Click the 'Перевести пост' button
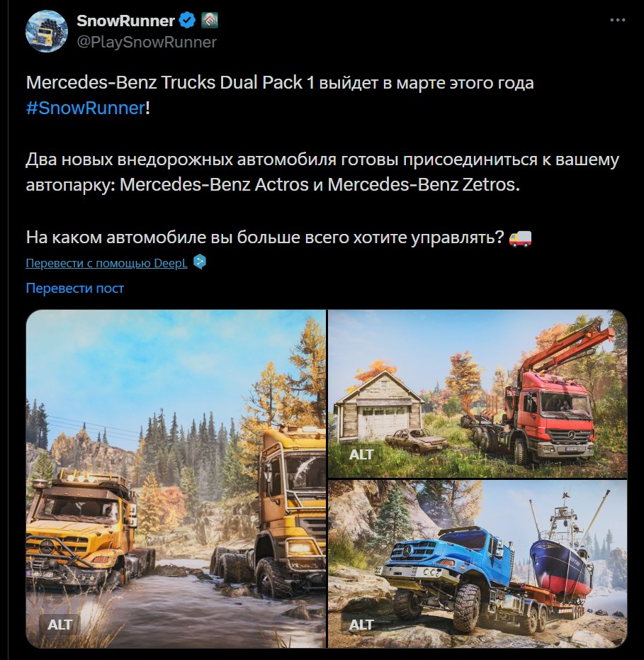Screen dimensions: 644x660 pyautogui.click(x=75, y=289)
